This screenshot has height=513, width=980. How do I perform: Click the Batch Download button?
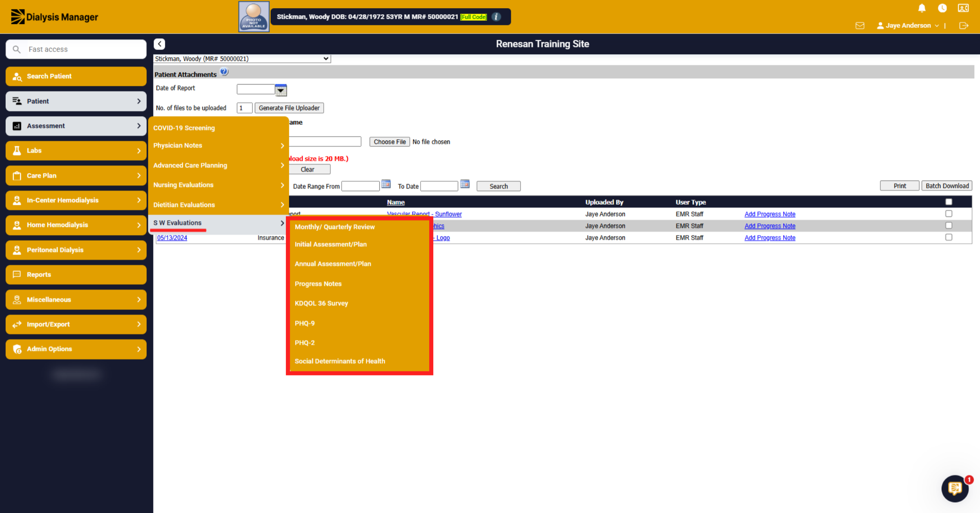pyautogui.click(x=947, y=186)
